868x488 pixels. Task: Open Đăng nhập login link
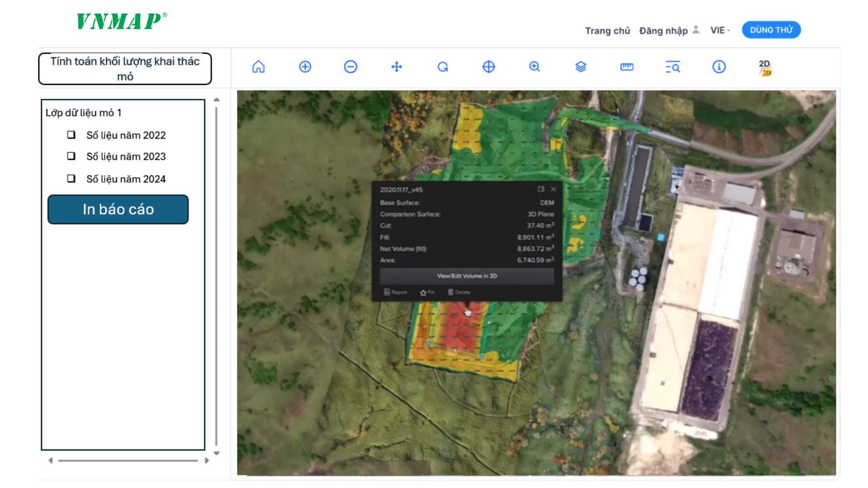tap(663, 31)
